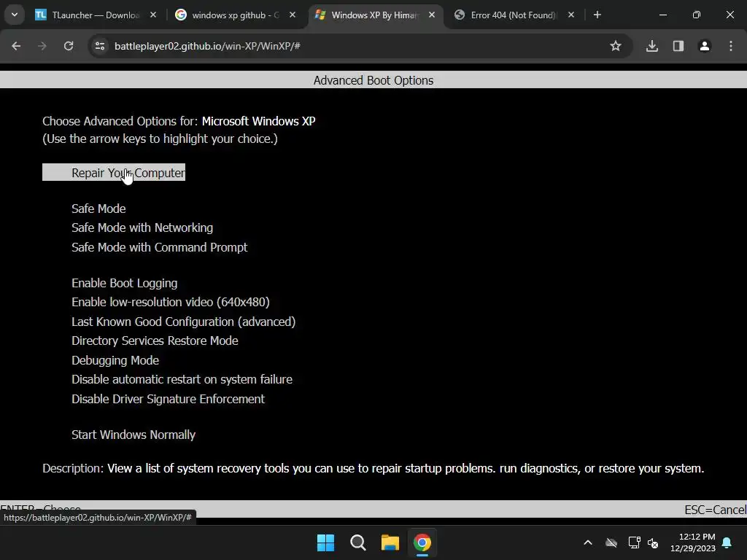Viewport: 747px width, 560px height.
Task: Open the downloads icon
Action: click(652, 46)
